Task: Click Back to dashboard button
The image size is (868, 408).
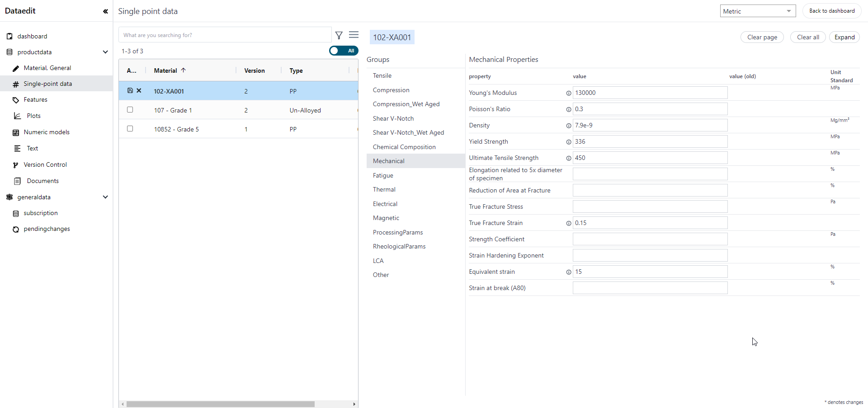Action: point(832,11)
